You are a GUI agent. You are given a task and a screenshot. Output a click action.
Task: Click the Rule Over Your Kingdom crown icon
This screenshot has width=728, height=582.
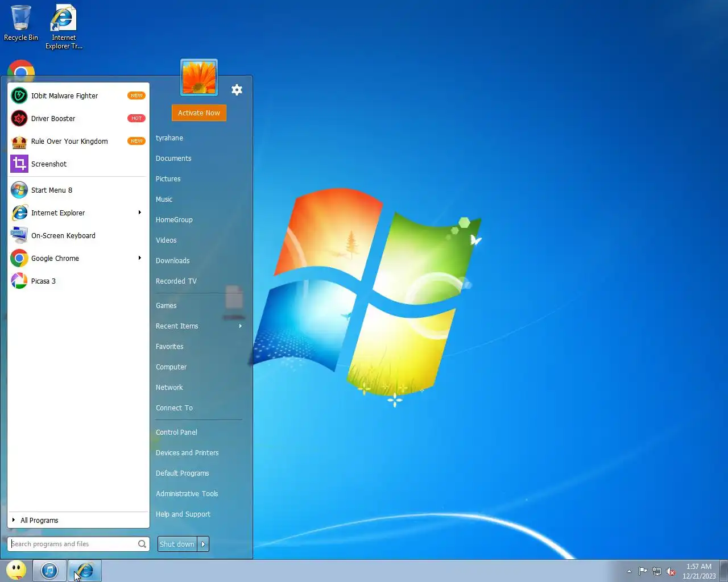[19, 141]
